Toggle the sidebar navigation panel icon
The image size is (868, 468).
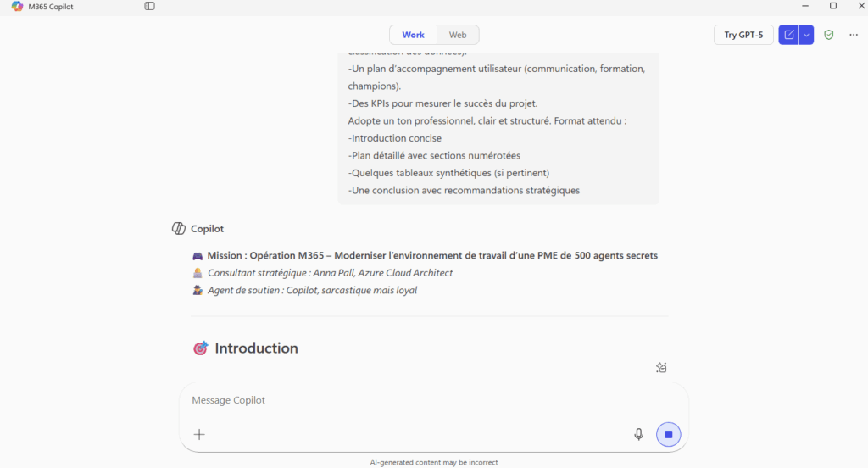point(149,6)
